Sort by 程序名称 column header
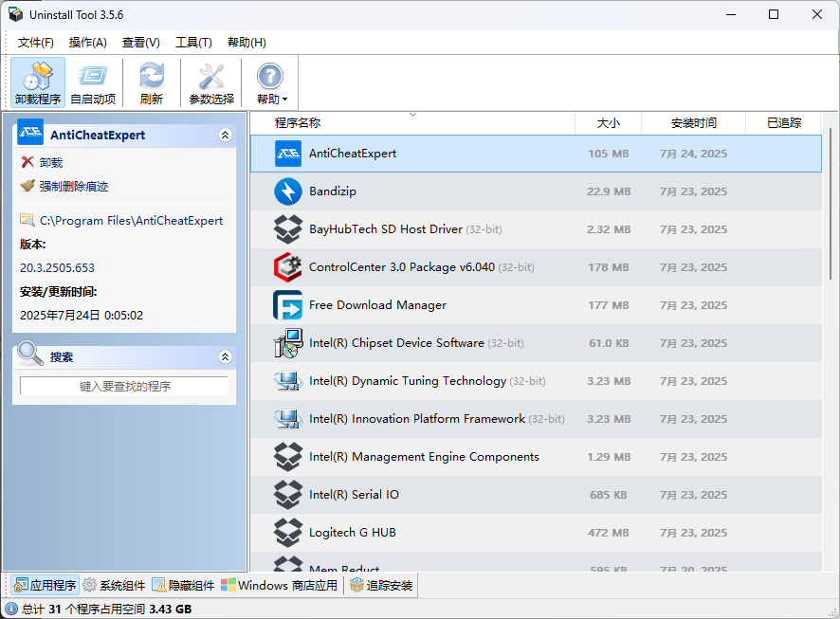 (412, 123)
